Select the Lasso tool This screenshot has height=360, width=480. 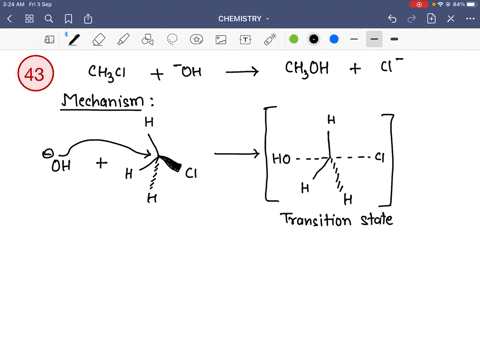pyautogui.click(x=172, y=40)
